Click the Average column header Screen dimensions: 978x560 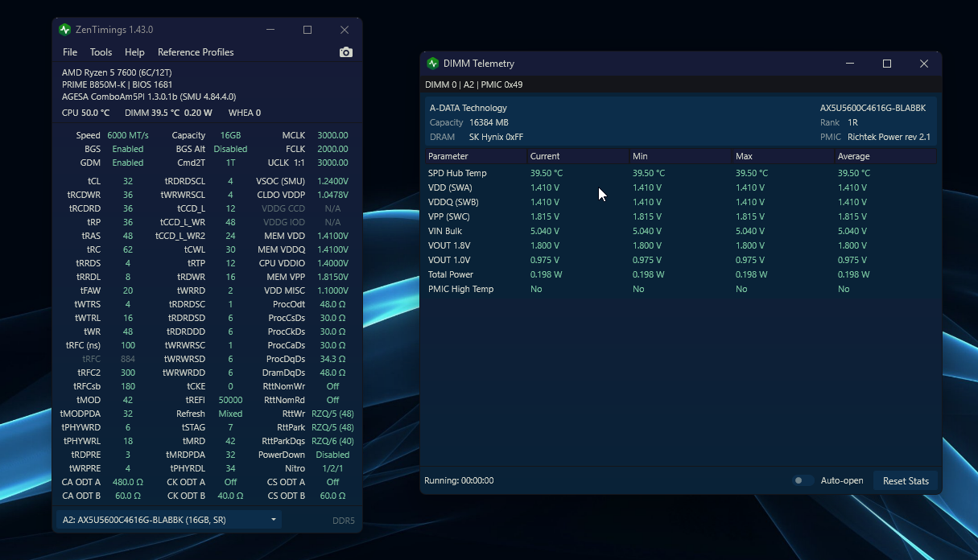[x=885, y=156]
